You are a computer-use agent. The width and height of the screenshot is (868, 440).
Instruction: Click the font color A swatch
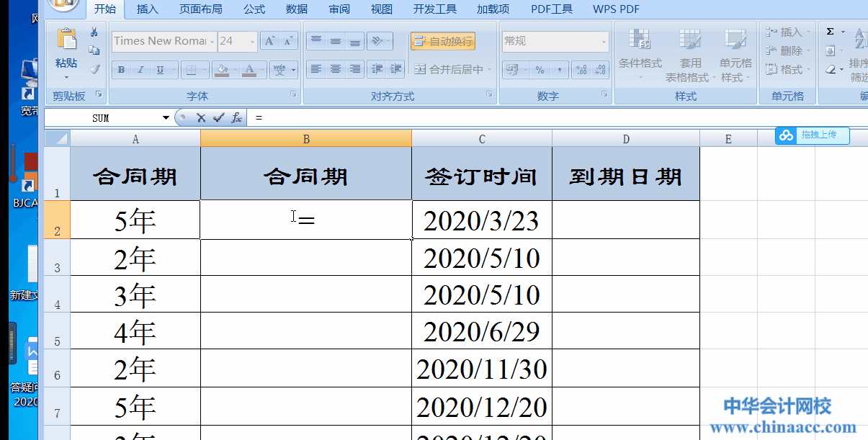tap(249, 70)
